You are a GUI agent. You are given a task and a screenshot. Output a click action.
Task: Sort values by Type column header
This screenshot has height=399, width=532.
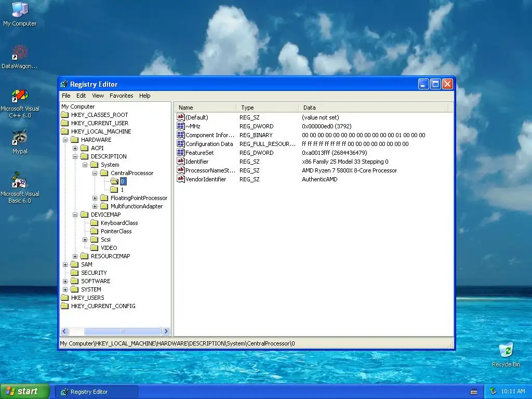267,108
